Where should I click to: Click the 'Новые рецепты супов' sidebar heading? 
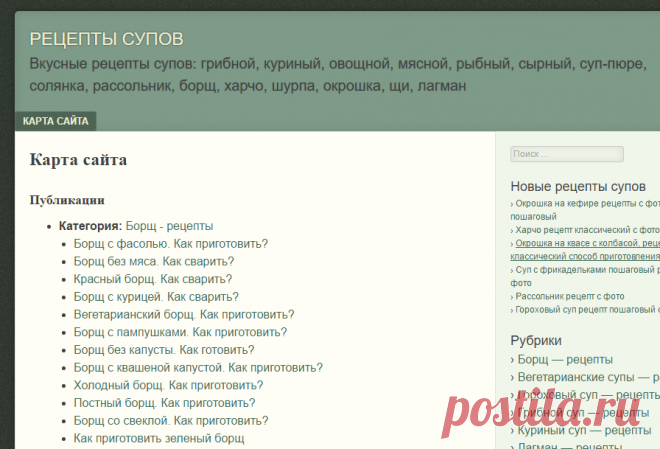pos(578,186)
